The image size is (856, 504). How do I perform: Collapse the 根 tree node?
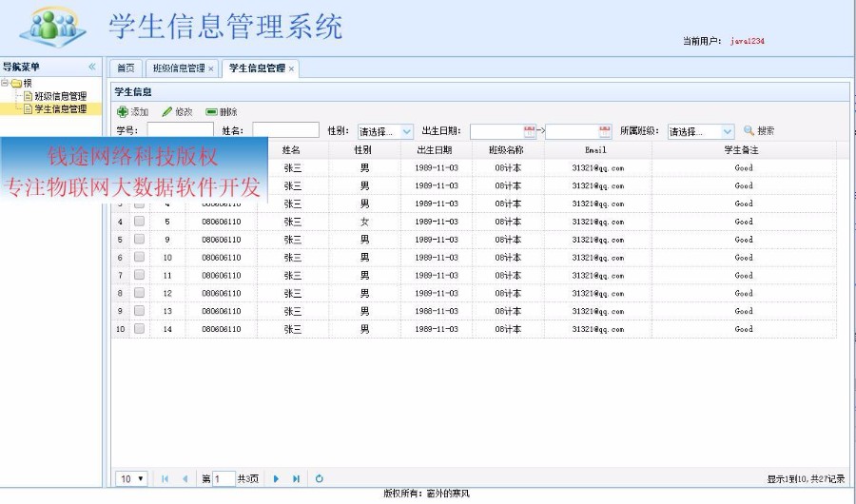click(5, 83)
